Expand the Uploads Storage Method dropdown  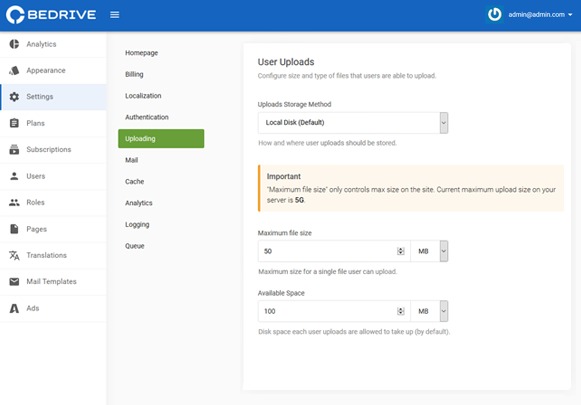coord(353,123)
